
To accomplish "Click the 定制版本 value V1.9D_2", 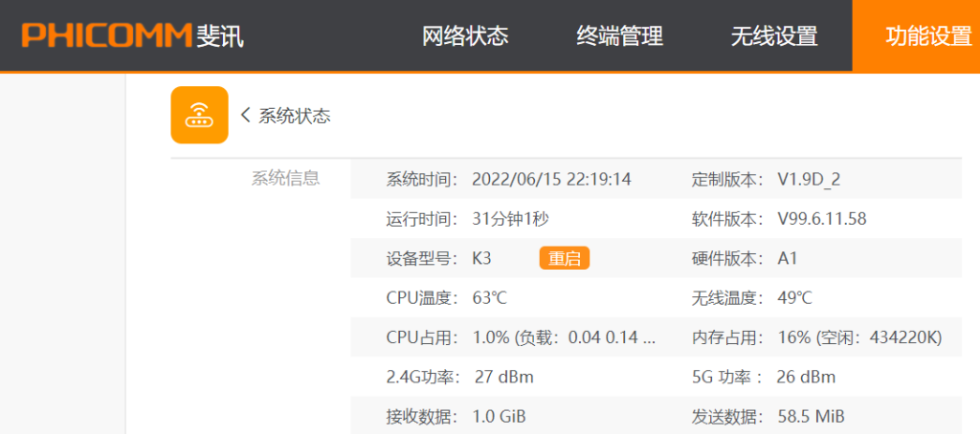I will [809, 180].
